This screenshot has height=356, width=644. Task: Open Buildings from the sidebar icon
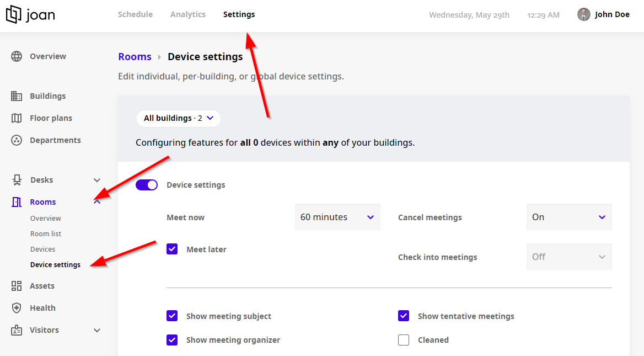16,95
